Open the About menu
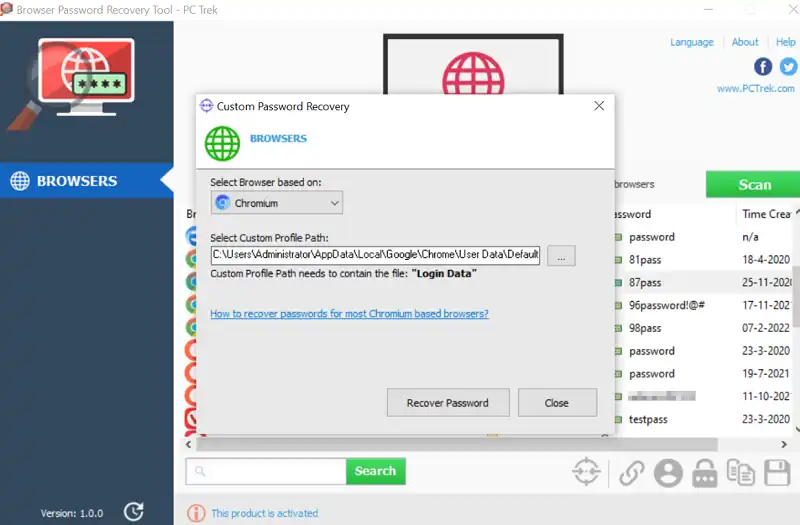This screenshot has width=800, height=525. 745,42
